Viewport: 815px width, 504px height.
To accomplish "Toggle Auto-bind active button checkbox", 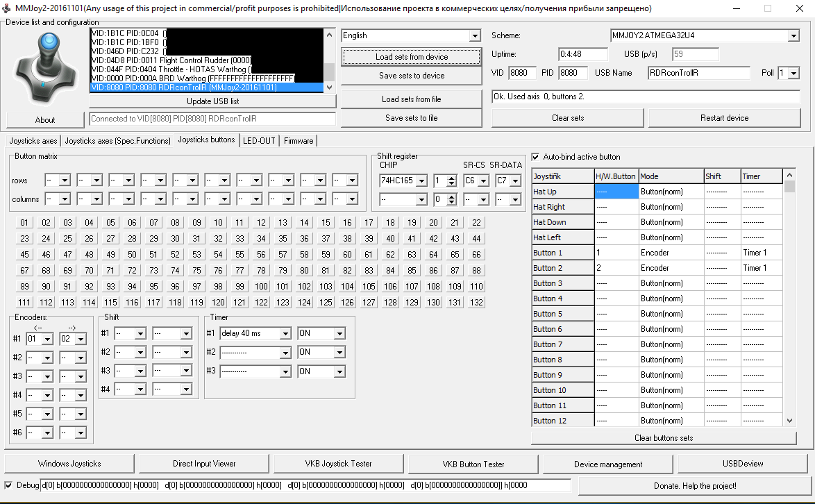I will coord(535,157).
